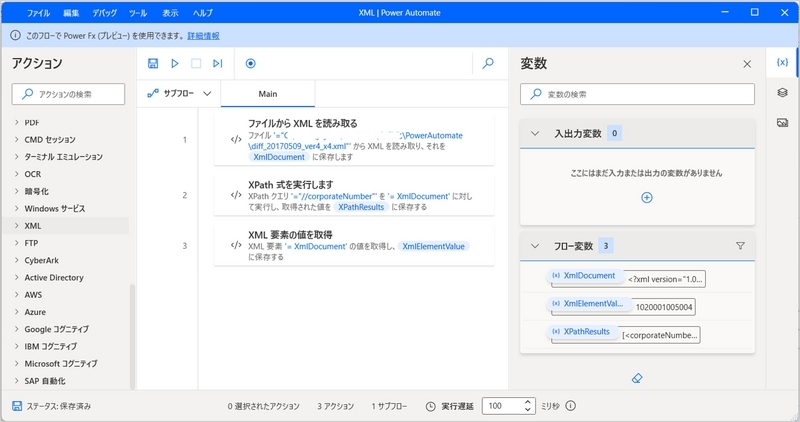Open images sidebar icon
The width and height of the screenshot is (800, 422).
(x=782, y=122)
